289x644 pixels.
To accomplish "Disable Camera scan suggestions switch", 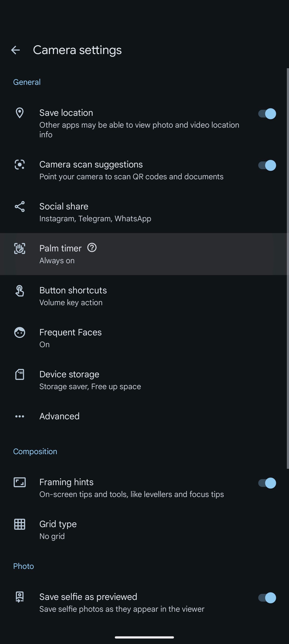I will click(267, 165).
